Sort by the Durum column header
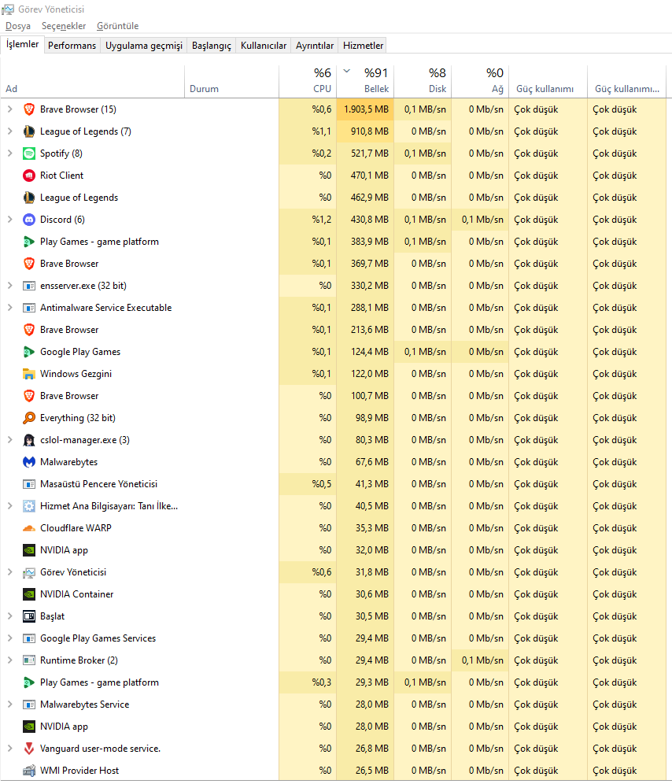 tap(231, 81)
